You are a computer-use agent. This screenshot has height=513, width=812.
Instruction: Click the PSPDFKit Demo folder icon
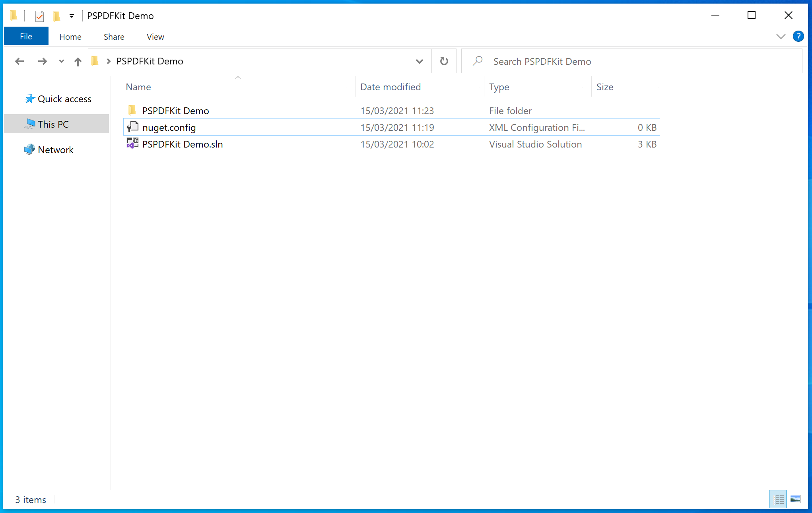coord(132,110)
